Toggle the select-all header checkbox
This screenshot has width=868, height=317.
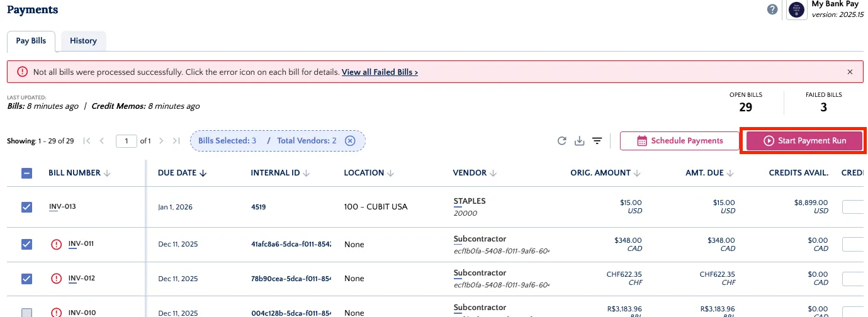click(x=26, y=173)
